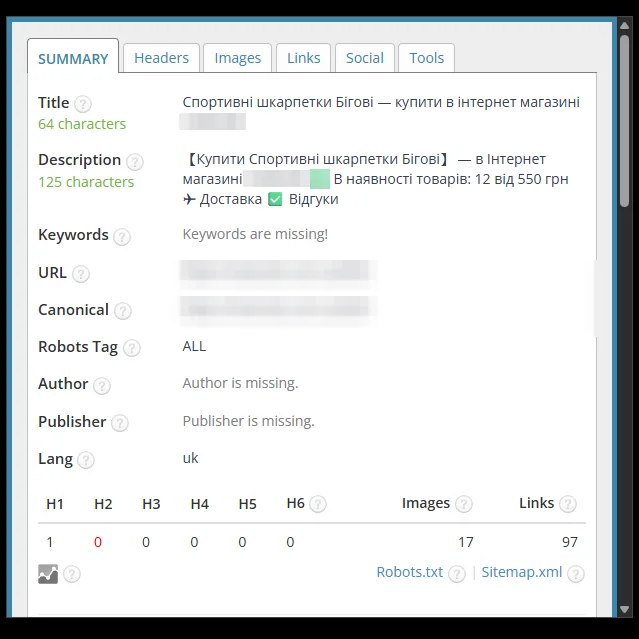Viewport: 639px width, 639px height.
Task: Click the 'ALL' robots tag value
Action: point(194,346)
